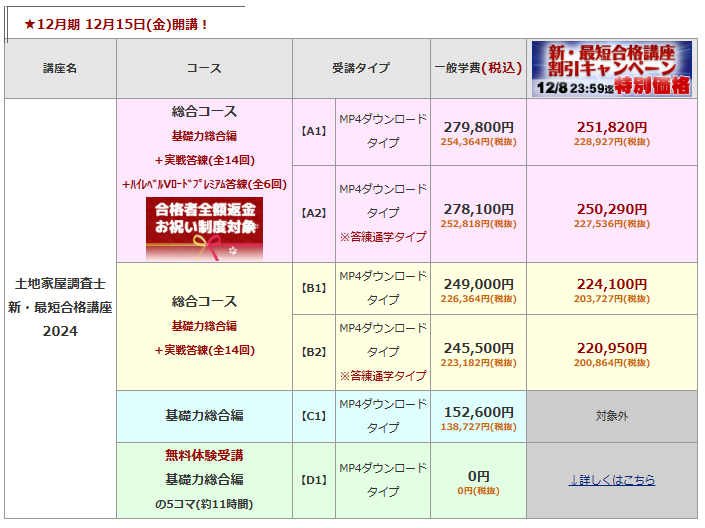This screenshot has height=528, width=705.
Task: Select the ★12月期 12月15日(金)開講! heading
Action: [x=116, y=24]
